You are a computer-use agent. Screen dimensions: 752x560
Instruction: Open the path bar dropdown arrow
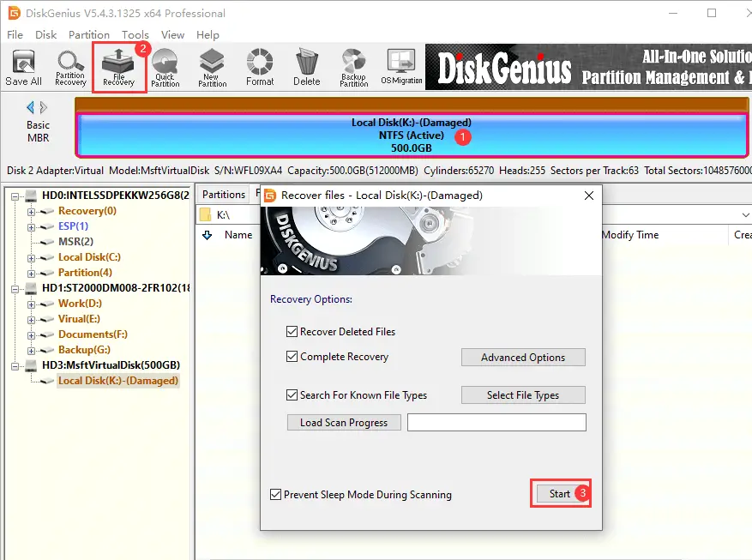point(745,214)
